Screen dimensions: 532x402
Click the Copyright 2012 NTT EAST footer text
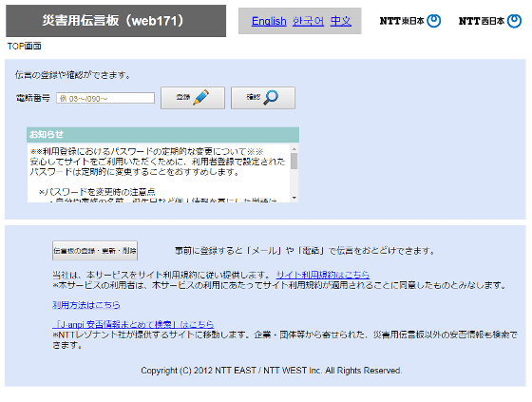(272, 371)
